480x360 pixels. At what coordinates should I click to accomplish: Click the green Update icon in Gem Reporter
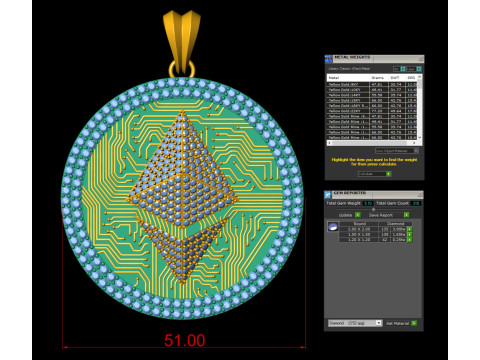click(x=358, y=215)
